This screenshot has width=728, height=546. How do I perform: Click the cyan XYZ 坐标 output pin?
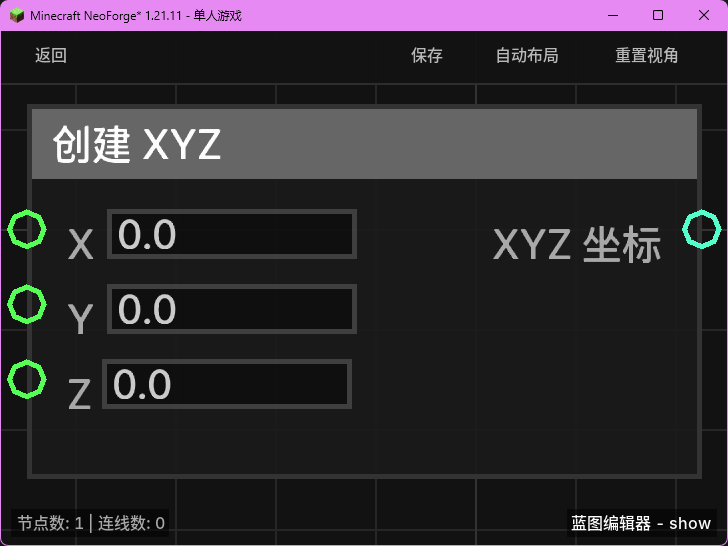[701, 229]
